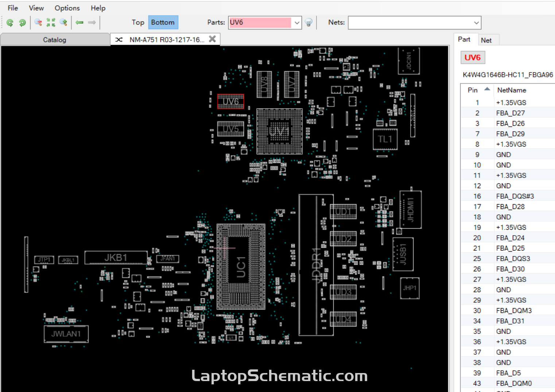Zoom out with the minus magnifier
The height and width of the screenshot is (392, 555).
pyautogui.click(x=38, y=23)
